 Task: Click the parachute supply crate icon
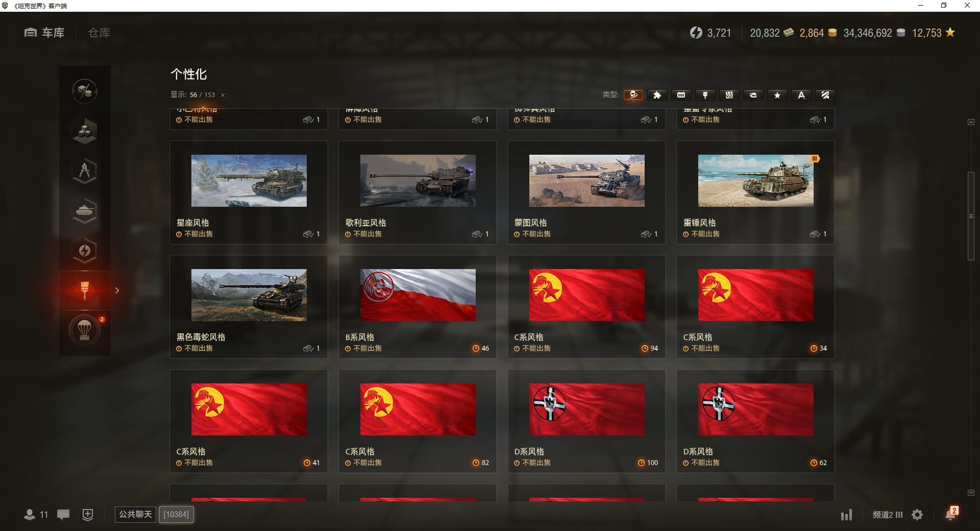[x=85, y=330]
